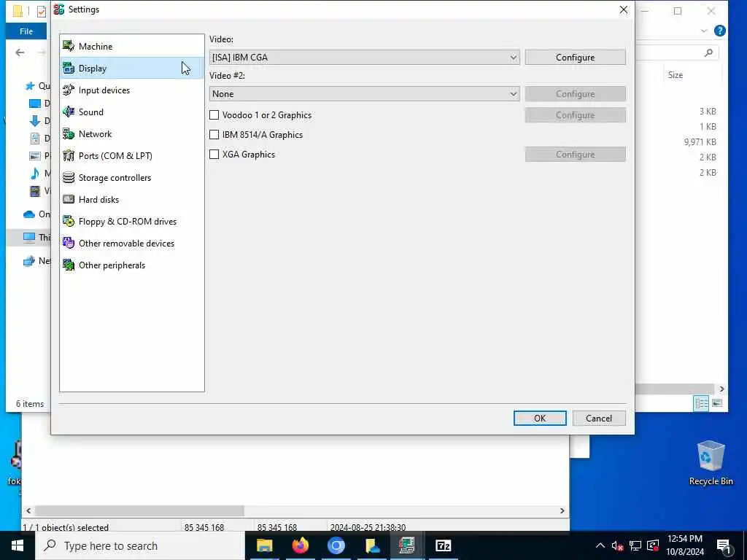Open the Chrome taskbar icon
Image resolution: width=747 pixels, height=560 pixels.
point(336,545)
